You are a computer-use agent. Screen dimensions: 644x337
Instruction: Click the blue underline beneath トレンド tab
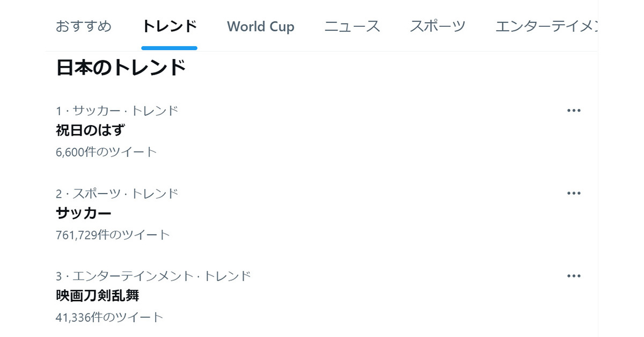[169, 48]
